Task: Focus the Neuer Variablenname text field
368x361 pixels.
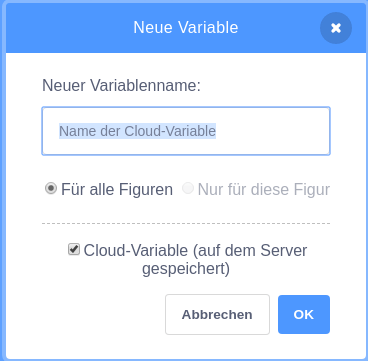Action: (x=186, y=131)
